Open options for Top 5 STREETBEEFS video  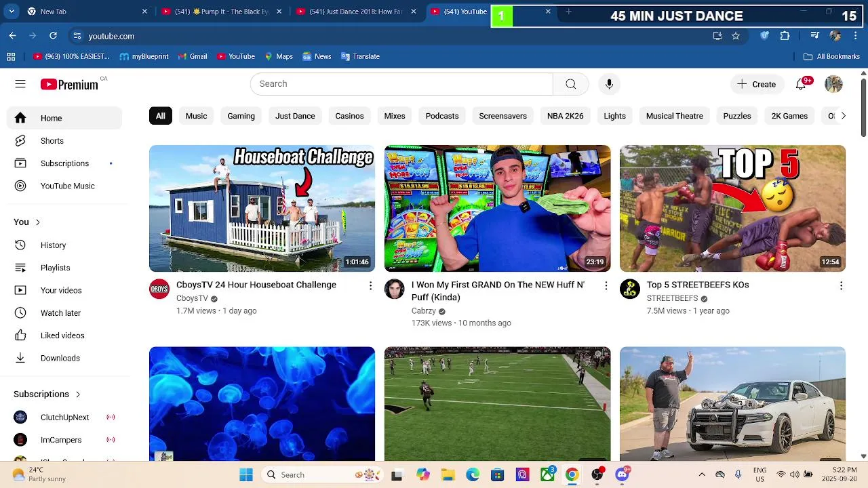pos(841,286)
